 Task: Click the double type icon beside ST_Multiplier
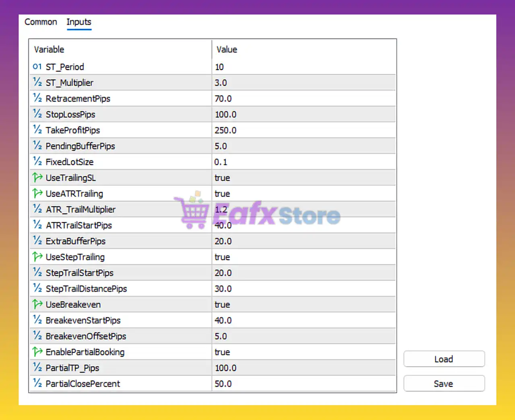coord(37,82)
